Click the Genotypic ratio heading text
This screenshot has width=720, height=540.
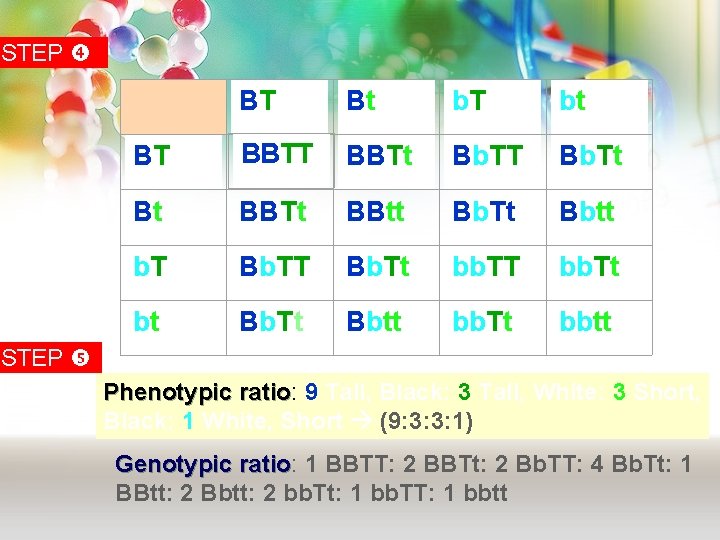pos(202,464)
